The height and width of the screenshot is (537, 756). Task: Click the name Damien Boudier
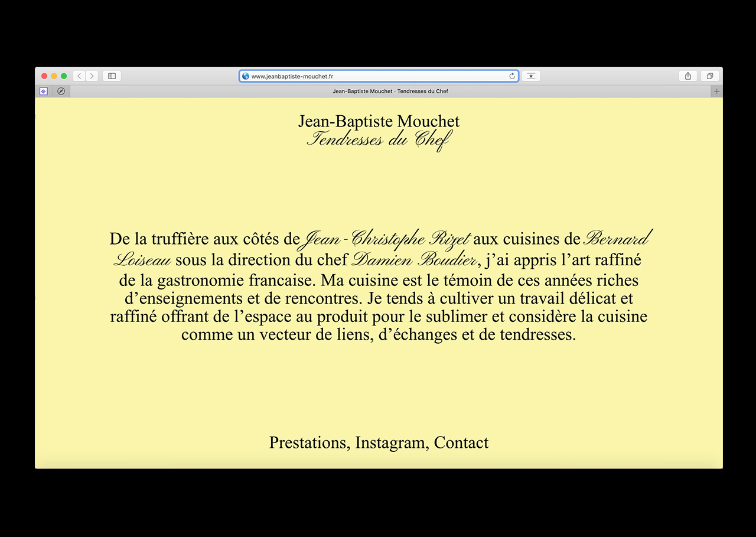pyautogui.click(x=414, y=259)
